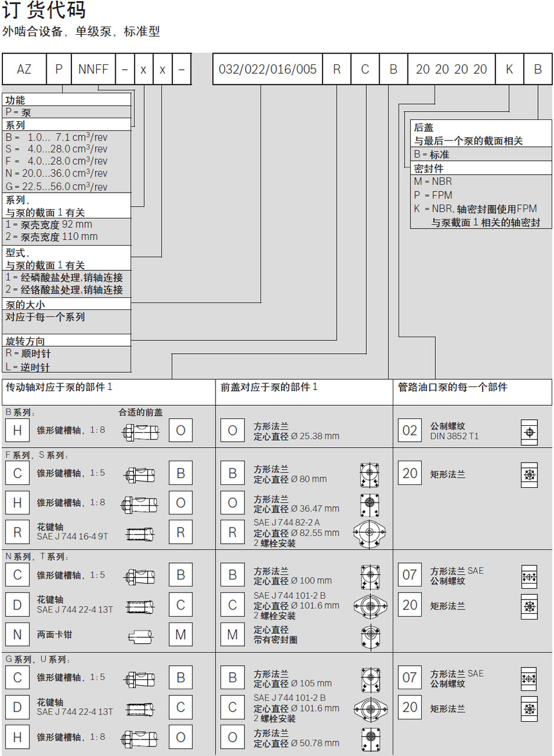The height and width of the screenshot is (756, 554).
Task: Select the 032/022/016/005 pump size cell
Action: click(x=268, y=69)
